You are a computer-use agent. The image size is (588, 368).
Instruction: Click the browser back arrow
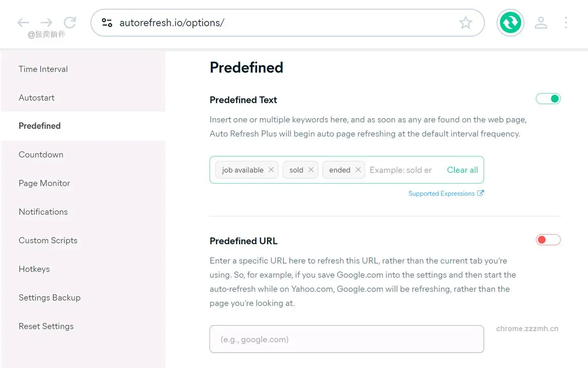click(x=23, y=22)
